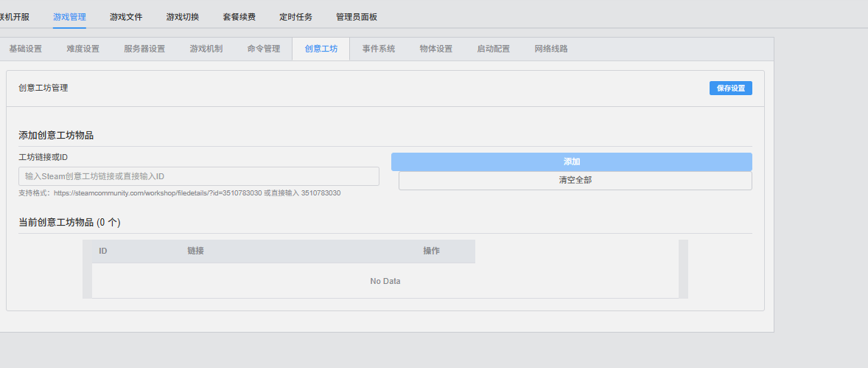Switch to the 游戏机制 tab
868x368 pixels.
coord(206,49)
